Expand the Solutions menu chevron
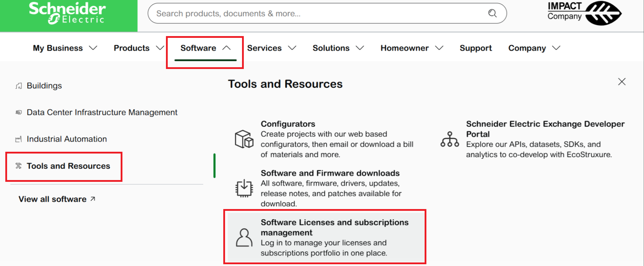 pyautogui.click(x=360, y=48)
